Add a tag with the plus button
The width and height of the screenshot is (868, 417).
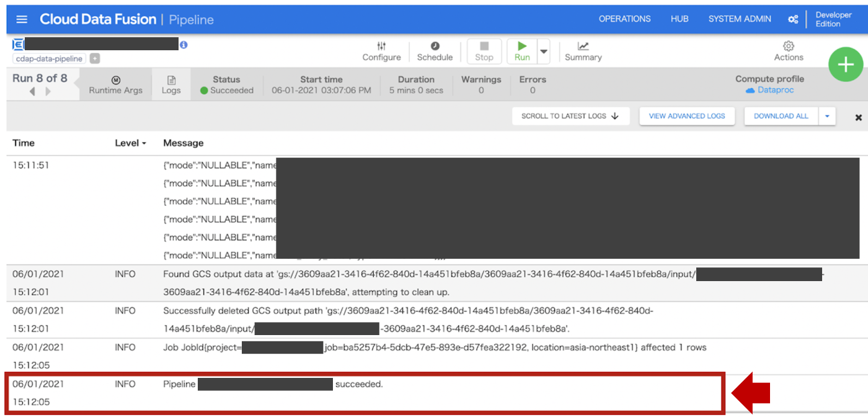[95, 59]
